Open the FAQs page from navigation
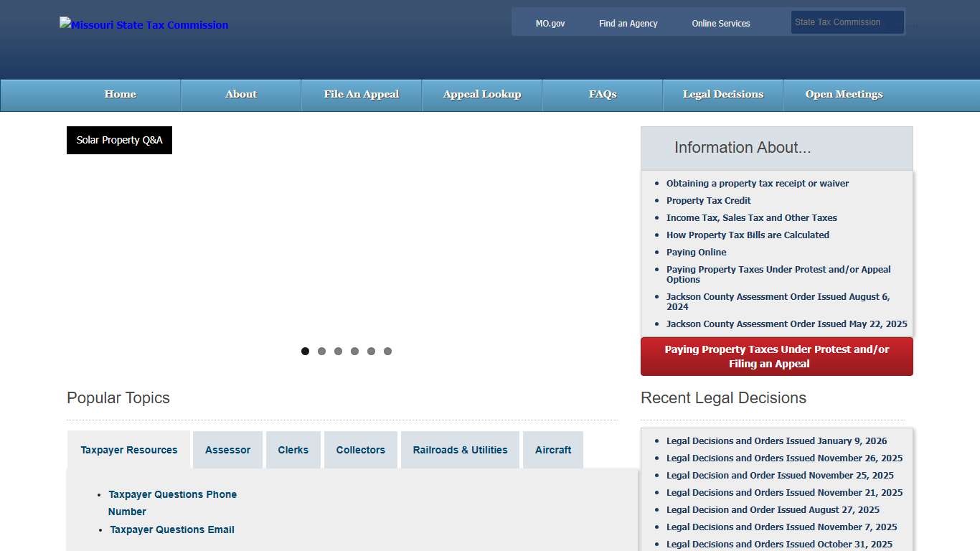Image resolution: width=980 pixels, height=551 pixels. 602,94
